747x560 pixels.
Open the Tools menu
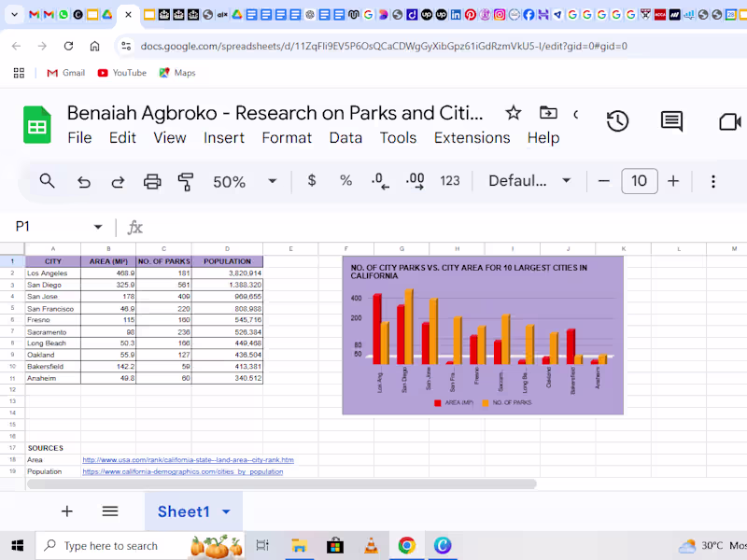(398, 137)
